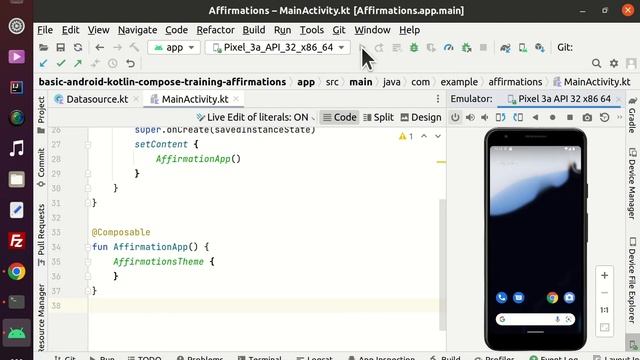Click the Debug app bug icon
This screenshot has width=640, height=360.
click(414, 47)
